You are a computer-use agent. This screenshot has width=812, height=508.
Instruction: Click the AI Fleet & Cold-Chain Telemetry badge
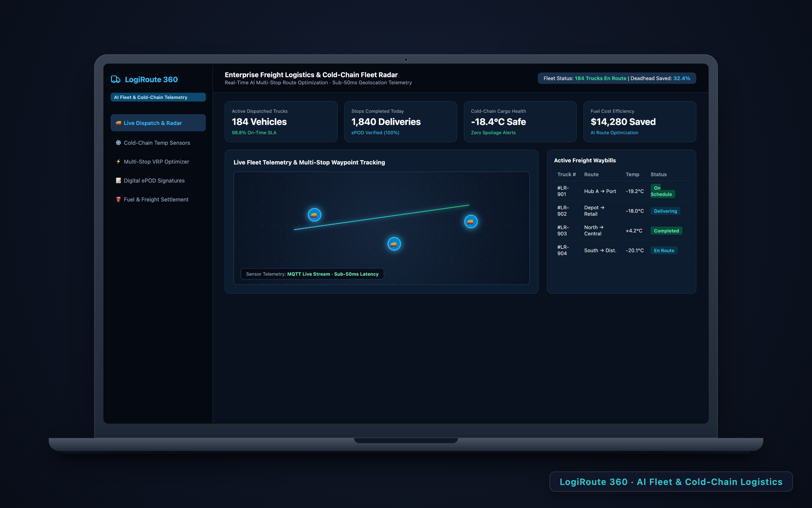click(x=158, y=97)
